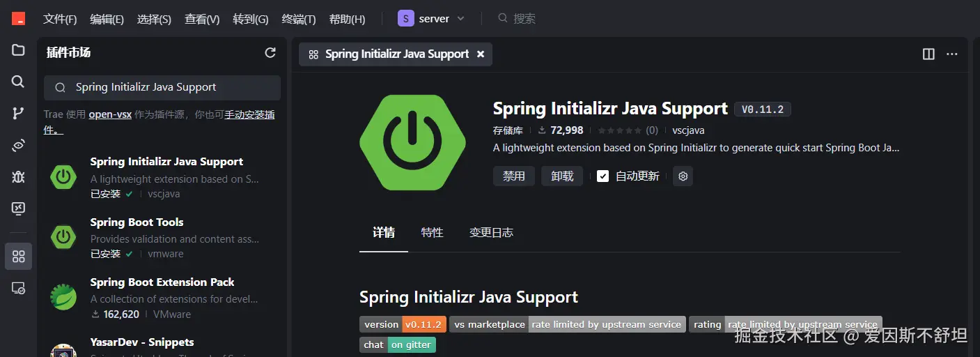Select Spring Boot Tools in plugin list
Viewport: 980px width, 357px height.
click(x=162, y=238)
